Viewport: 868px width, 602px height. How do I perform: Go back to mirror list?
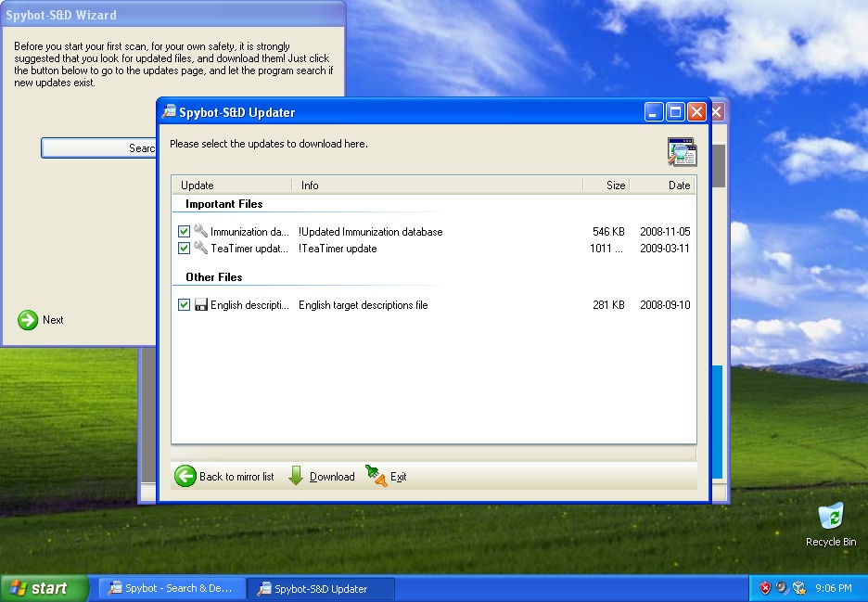click(x=224, y=476)
